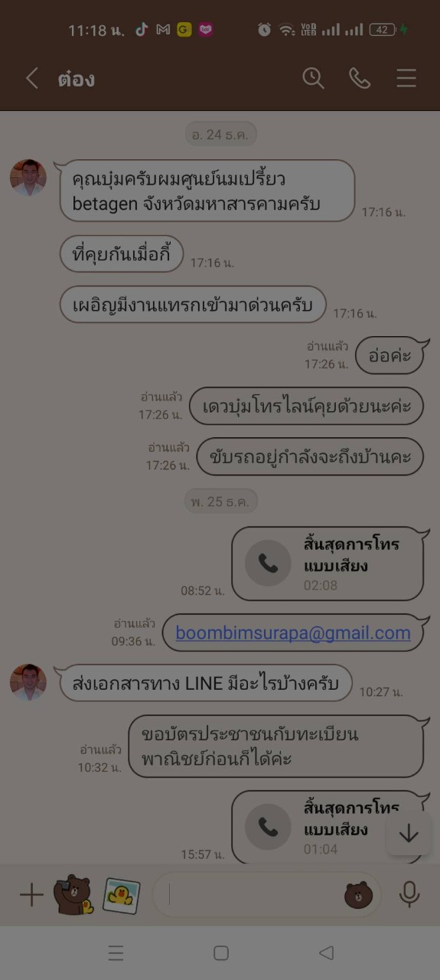
Task: Tap the microphone voice message icon
Action: click(x=409, y=894)
